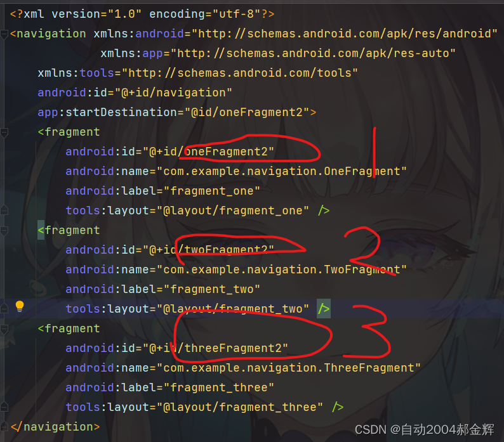Click the highlighted closing /> of fragment_two
The width and height of the screenshot is (504, 442).
click(x=324, y=309)
